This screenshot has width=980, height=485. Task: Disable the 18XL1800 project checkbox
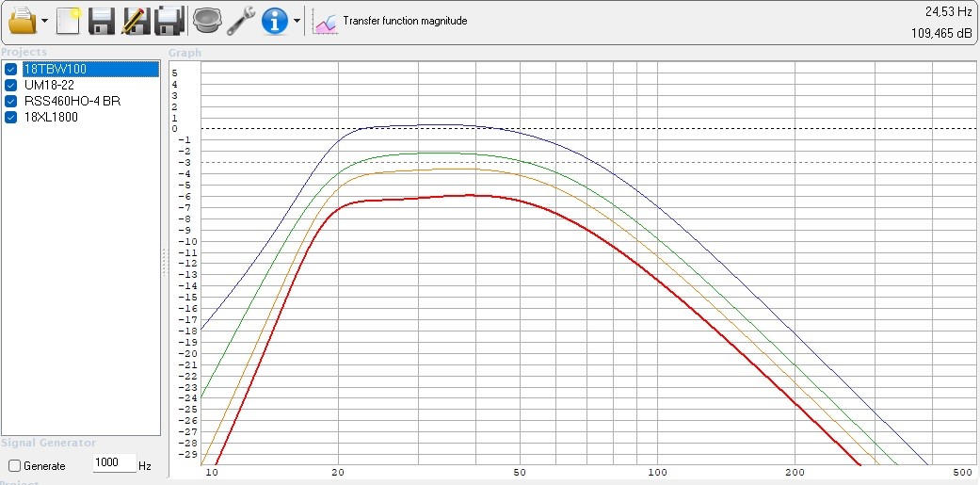pyautogui.click(x=11, y=118)
